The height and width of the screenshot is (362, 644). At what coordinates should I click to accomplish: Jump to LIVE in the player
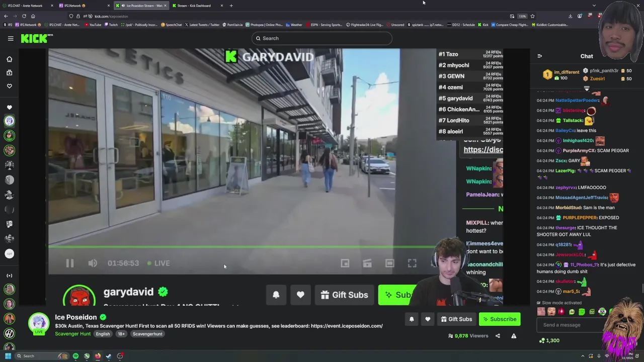(158, 263)
